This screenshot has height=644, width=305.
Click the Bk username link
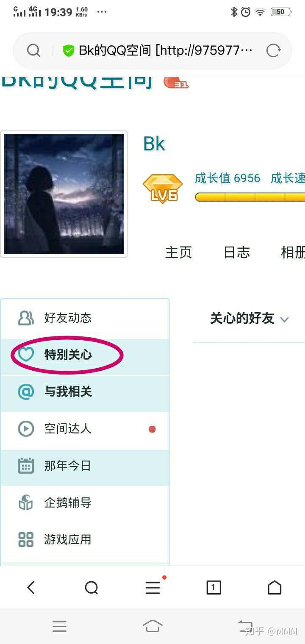(154, 144)
